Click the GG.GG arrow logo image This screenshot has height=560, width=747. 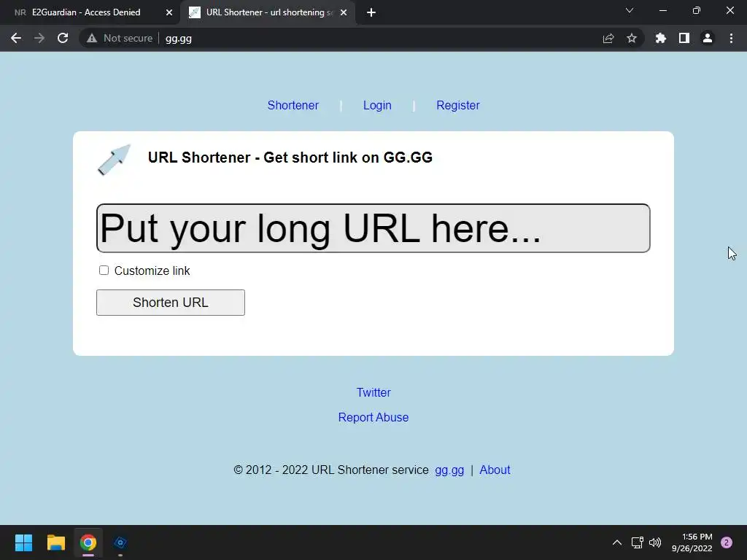(115, 160)
